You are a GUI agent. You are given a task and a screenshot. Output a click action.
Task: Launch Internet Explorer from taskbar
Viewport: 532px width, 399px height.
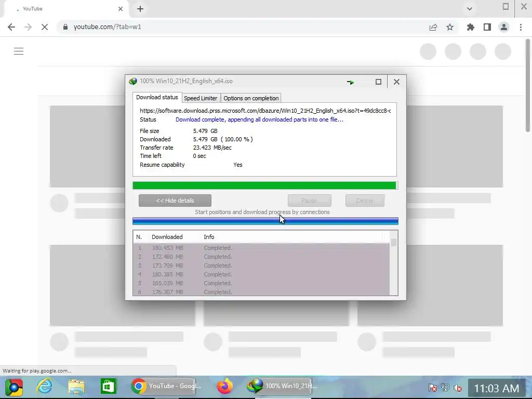click(45, 387)
